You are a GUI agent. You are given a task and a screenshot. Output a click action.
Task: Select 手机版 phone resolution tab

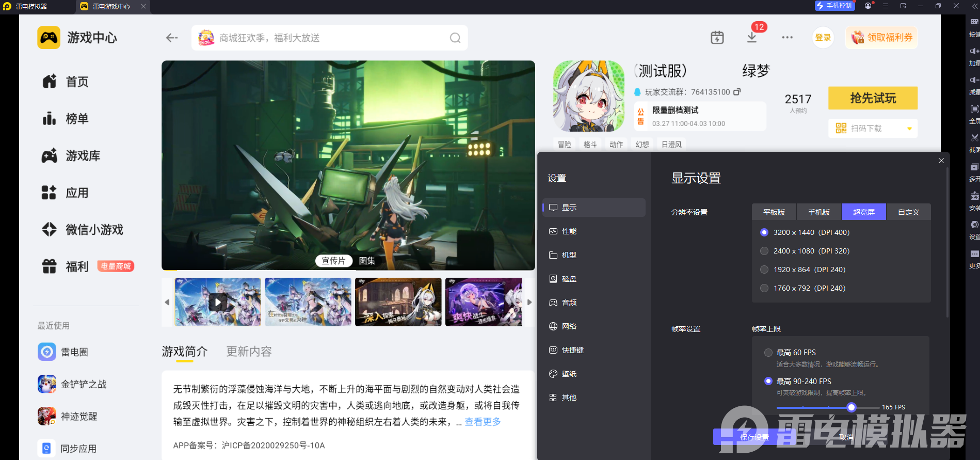(819, 212)
